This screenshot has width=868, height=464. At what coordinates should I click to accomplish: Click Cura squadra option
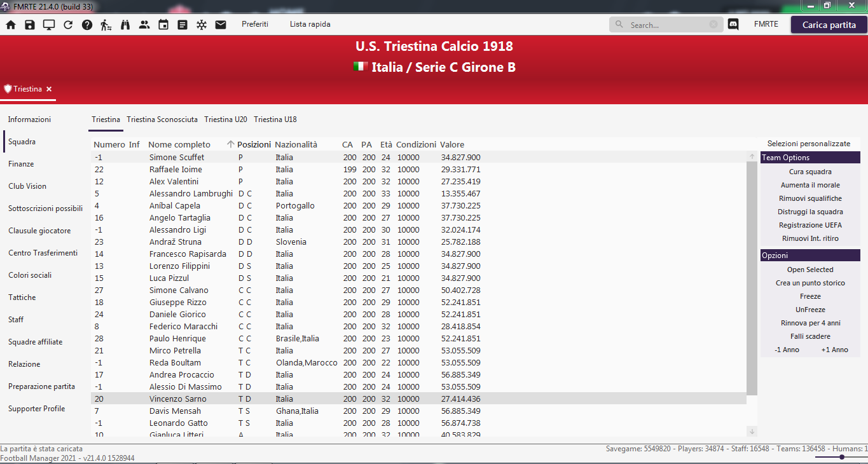click(810, 172)
